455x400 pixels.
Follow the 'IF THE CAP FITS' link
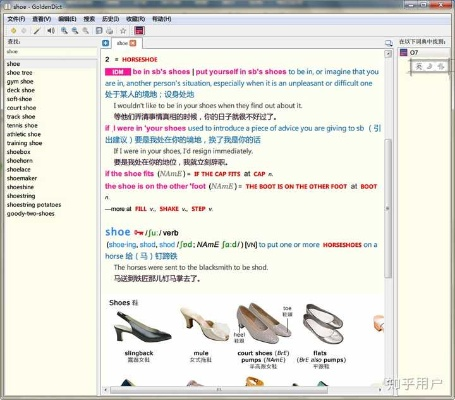217,174
